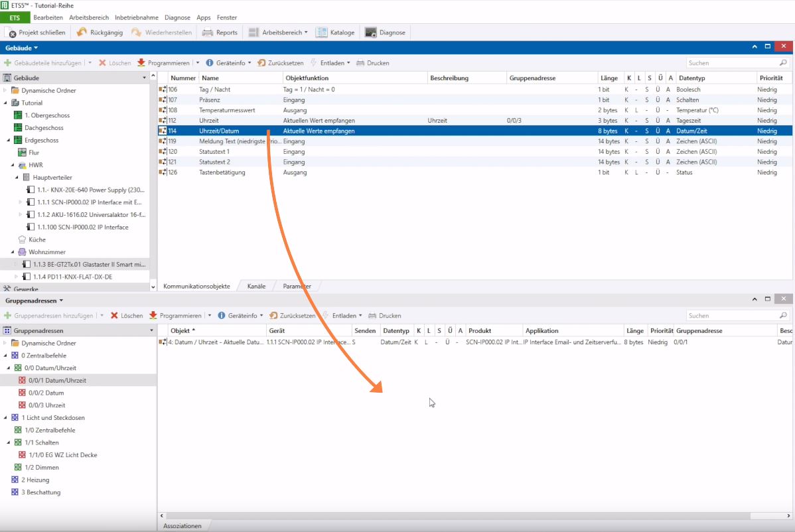Open the Assoziationen tab
The height and width of the screenshot is (532, 795).
(x=182, y=526)
